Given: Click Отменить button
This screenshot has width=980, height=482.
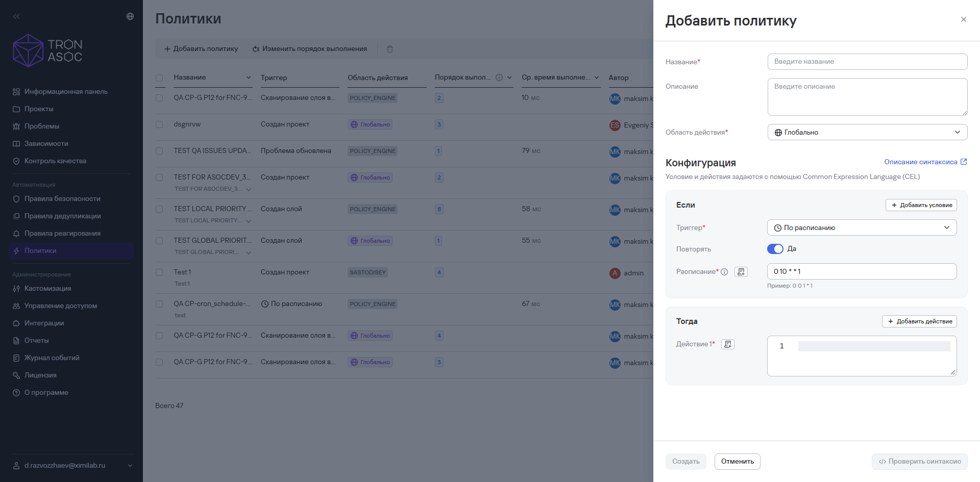Looking at the screenshot, I should click(x=738, y=462).
